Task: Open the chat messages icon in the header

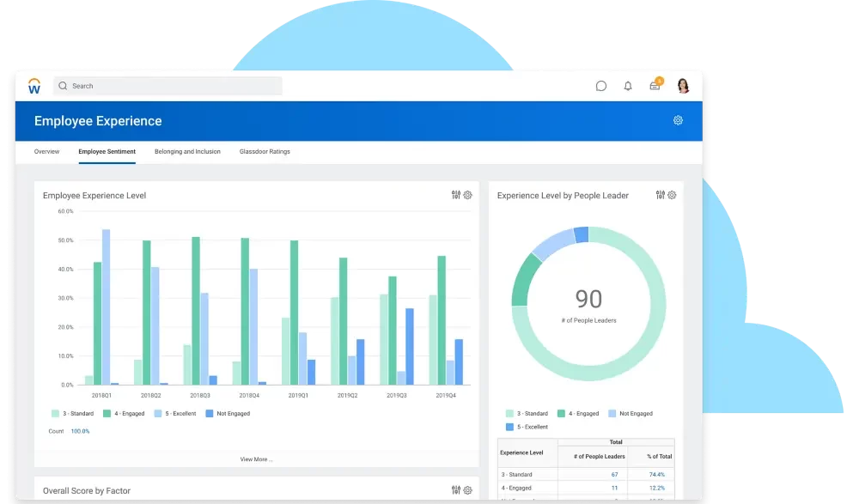Action: (x=600, y=86)
